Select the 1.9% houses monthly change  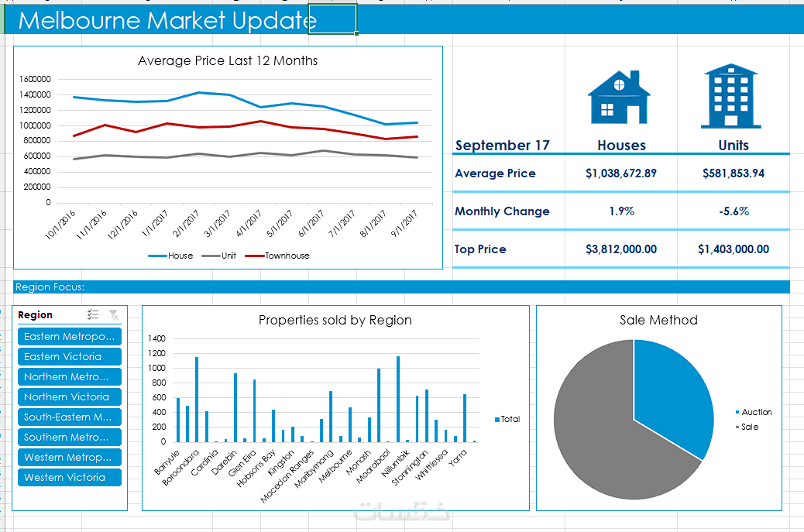[x=621, y=211]
